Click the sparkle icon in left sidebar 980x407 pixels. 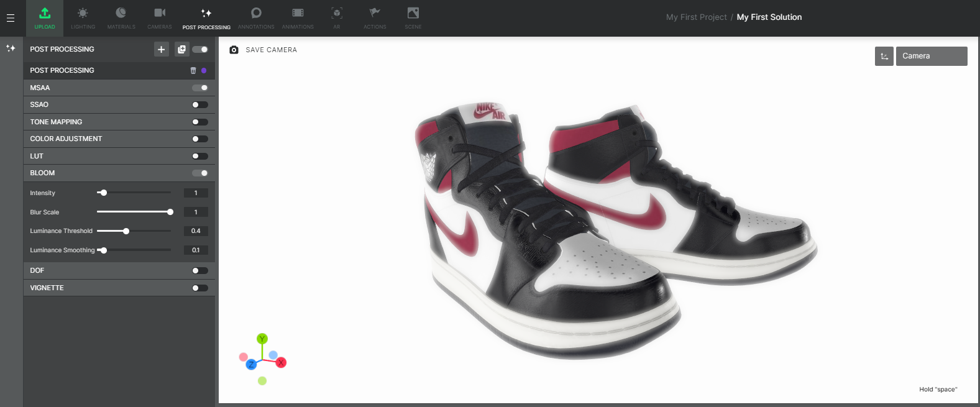tap(11, 48)
